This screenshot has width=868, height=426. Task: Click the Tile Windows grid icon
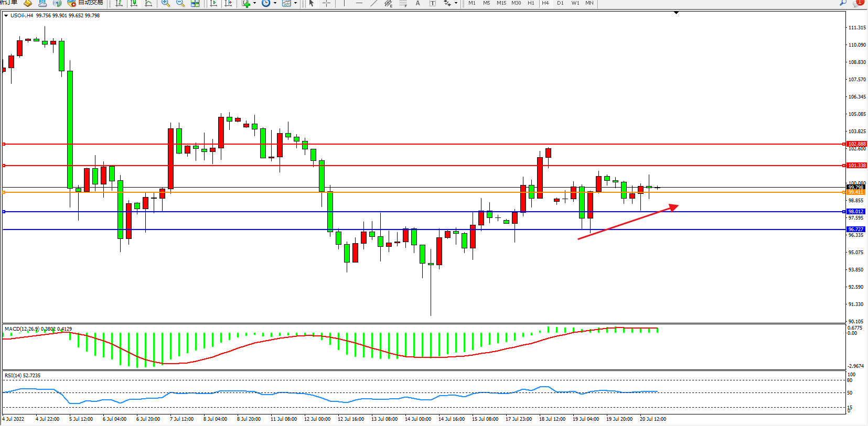195,3
